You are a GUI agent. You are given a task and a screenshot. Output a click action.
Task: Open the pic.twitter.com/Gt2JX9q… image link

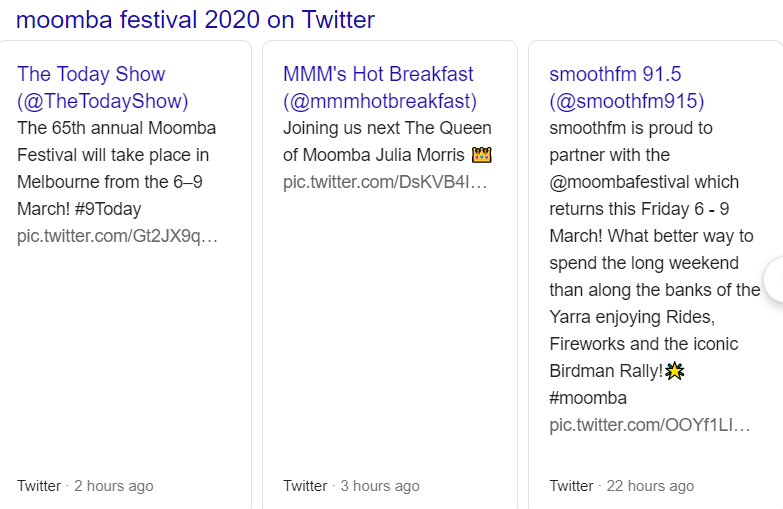117,236
